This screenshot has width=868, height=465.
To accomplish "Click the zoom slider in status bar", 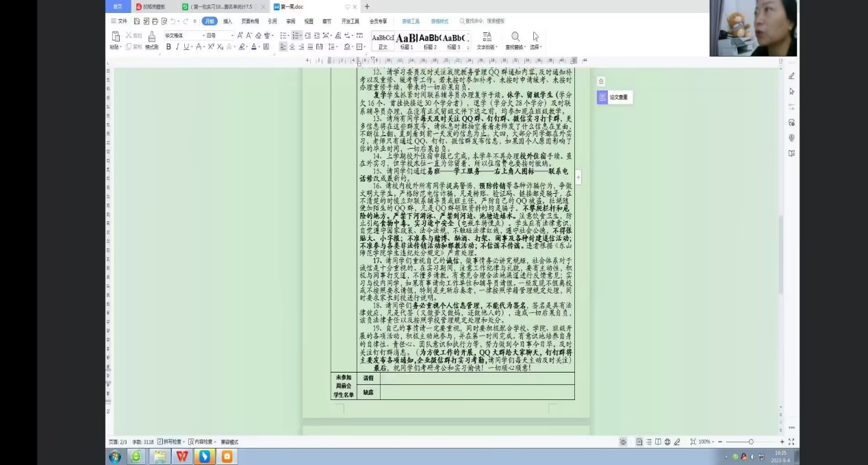I will 751,442.
